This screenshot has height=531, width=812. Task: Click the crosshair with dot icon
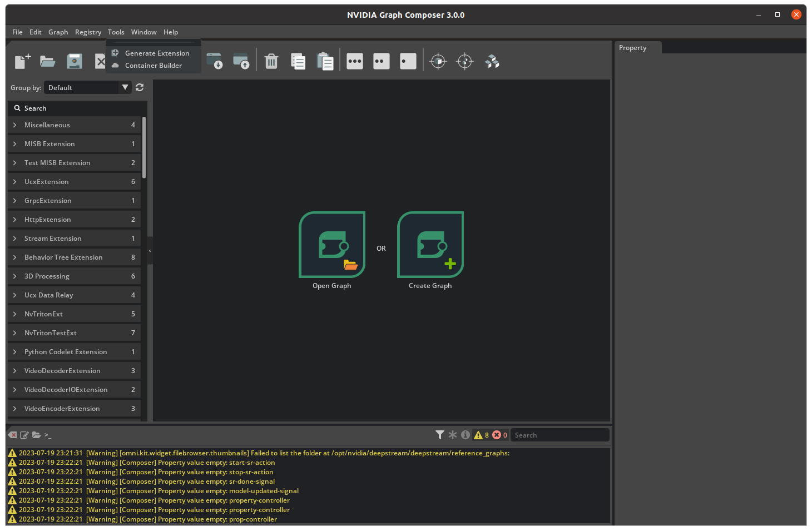[x=465, y=61]
